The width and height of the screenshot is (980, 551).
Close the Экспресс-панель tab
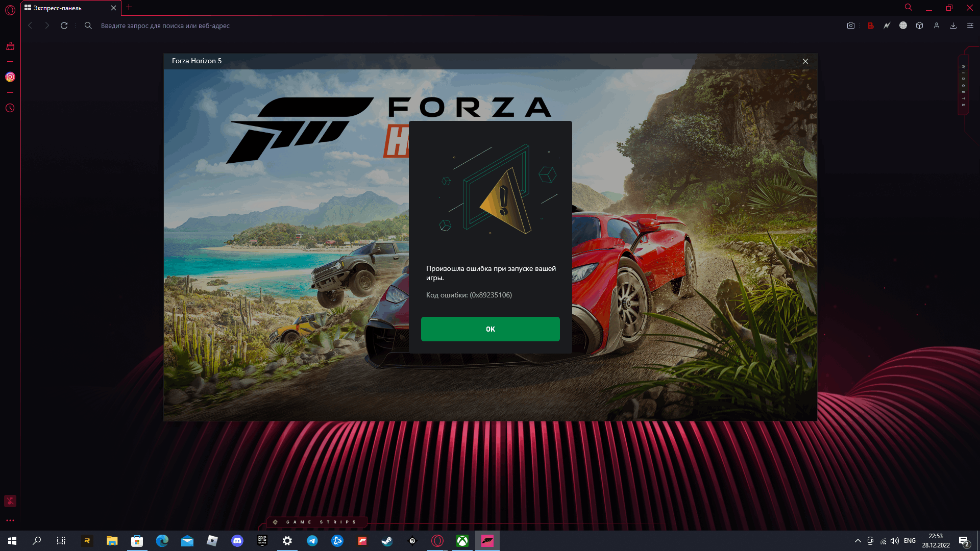113,8
